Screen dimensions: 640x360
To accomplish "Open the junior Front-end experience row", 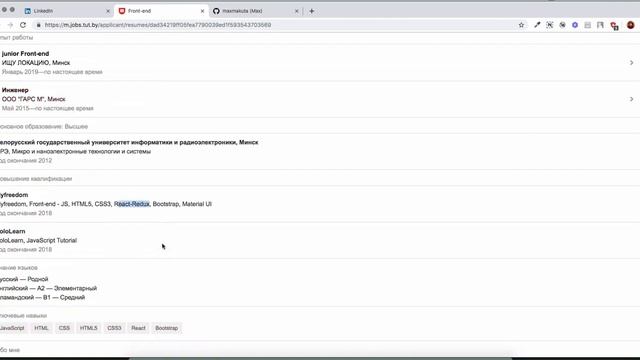I will 320,62.
